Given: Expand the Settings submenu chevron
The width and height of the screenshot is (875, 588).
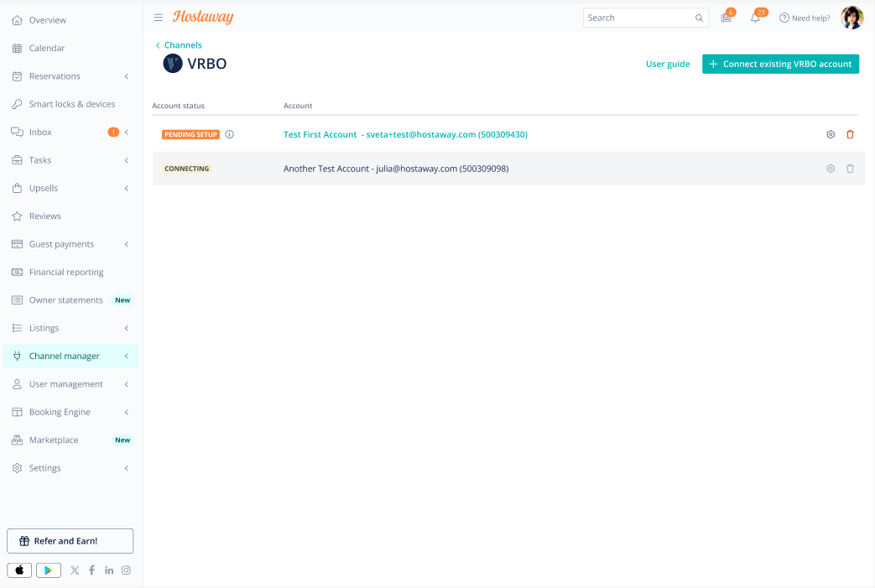Looking at the screenshot, I should pyautogui.click(x=127, y=468).
